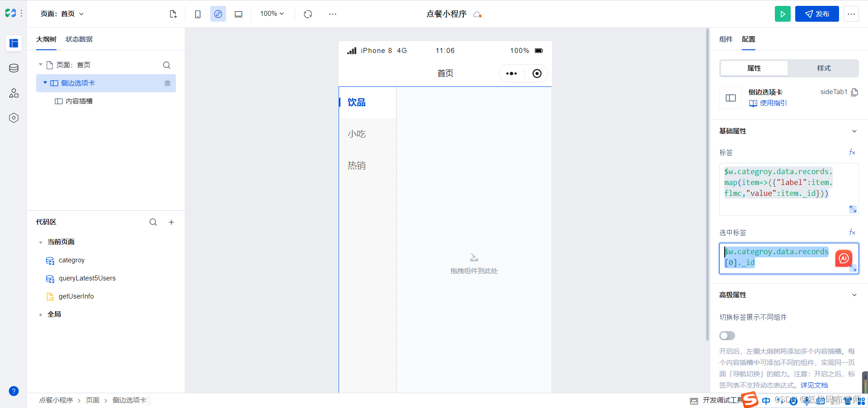Open the data source sidebar icon
The image size is (868, 408).
[14, 68]
